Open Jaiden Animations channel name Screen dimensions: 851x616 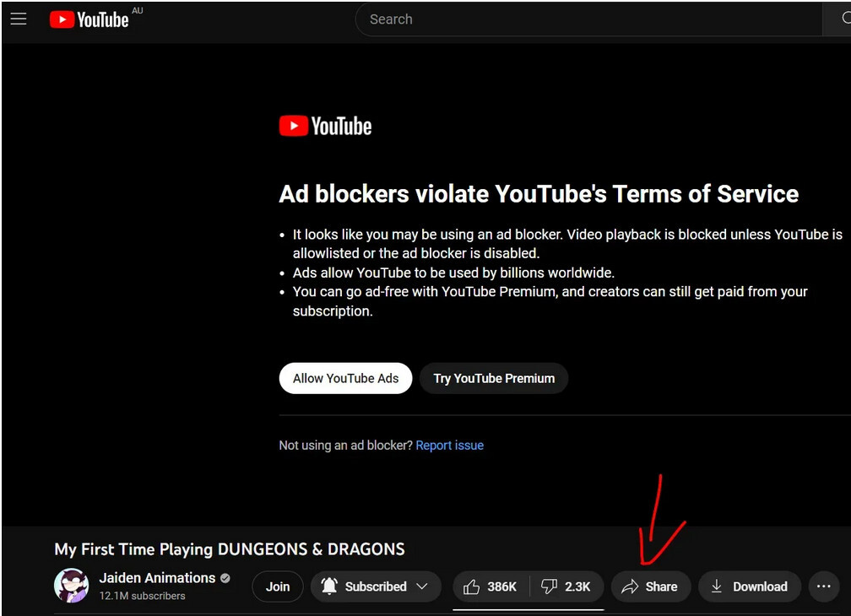(157, 578)
